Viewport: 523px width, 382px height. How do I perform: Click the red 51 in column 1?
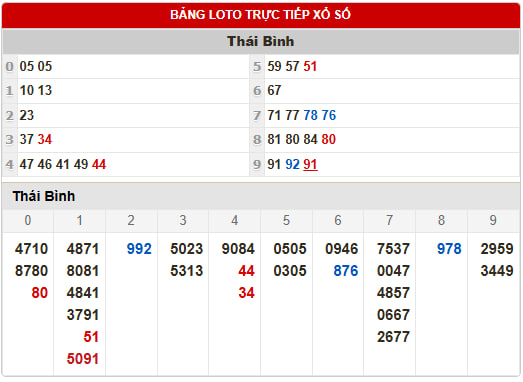point(91,337)
